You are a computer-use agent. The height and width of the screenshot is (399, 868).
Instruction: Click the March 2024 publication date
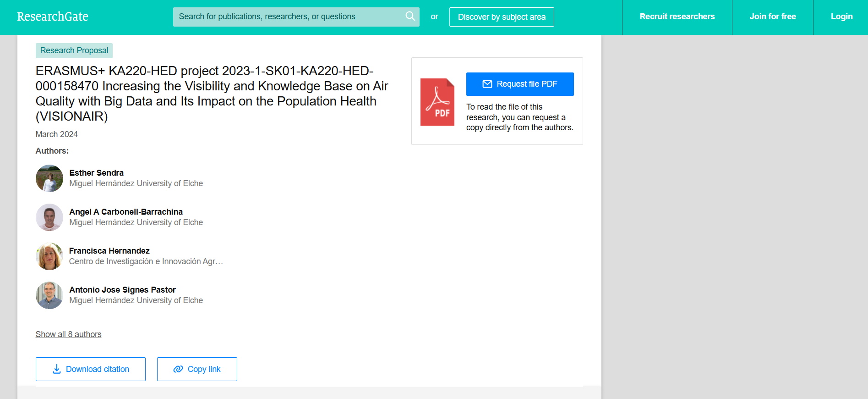(57, 134)
